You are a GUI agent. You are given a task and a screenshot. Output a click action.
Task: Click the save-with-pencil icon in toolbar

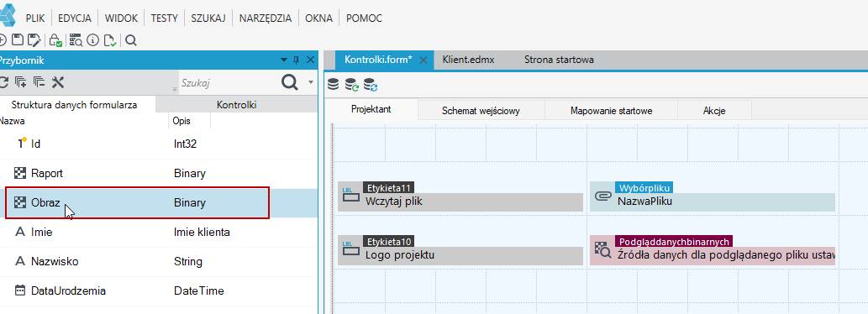34,39
